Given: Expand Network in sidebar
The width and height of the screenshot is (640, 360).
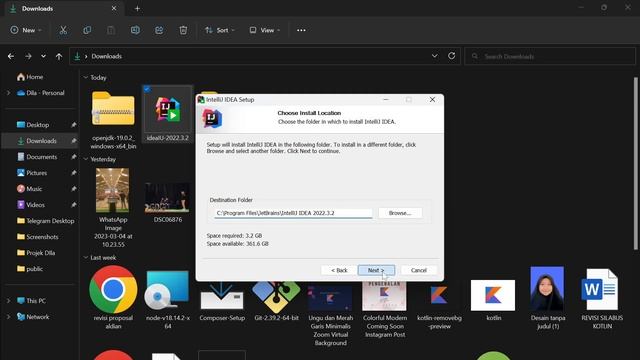Looking at the screenshot, I should (9, 317).
